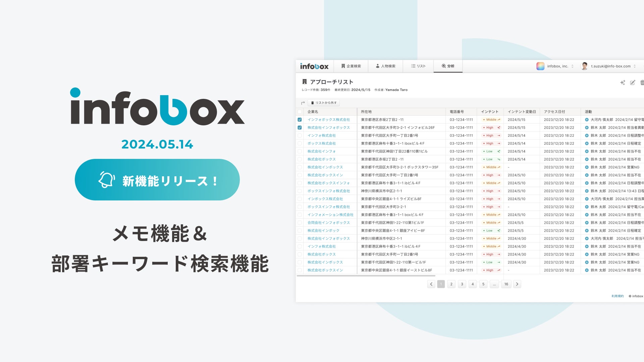
Task: Click the t.suzuki user avatar photo
Action: tap(585, 66)
